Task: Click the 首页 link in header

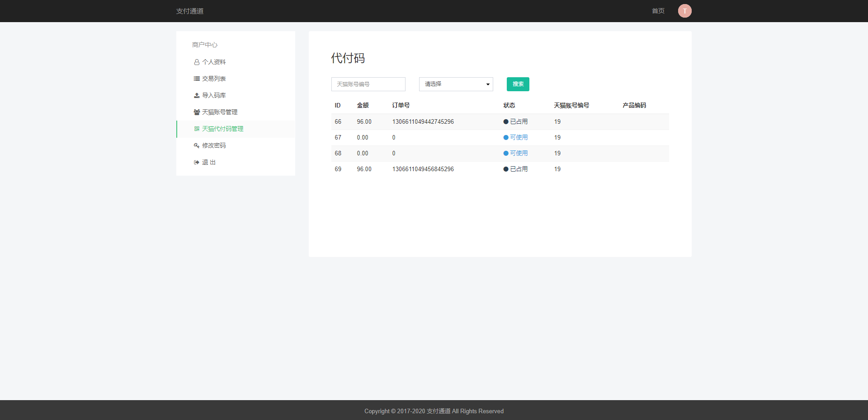Action: pos(658,11)
